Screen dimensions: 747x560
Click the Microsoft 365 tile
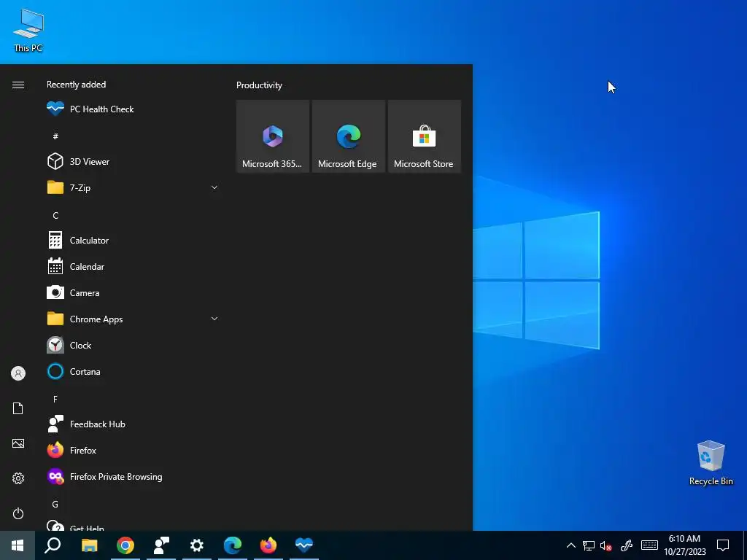click(273, 136)
